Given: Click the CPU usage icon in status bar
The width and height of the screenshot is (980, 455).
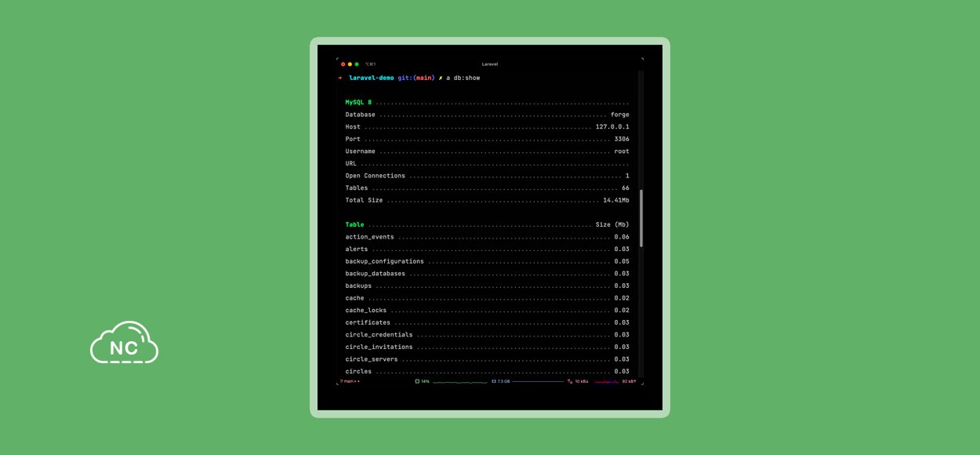Looking at the screenshot, I should tap(417, 381).
